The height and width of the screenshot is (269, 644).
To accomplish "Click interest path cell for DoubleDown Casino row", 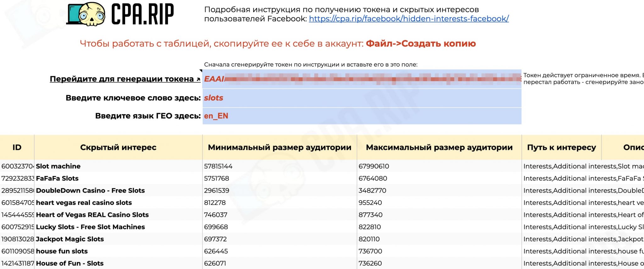I will pyautogui.click(x=583, y=190).
